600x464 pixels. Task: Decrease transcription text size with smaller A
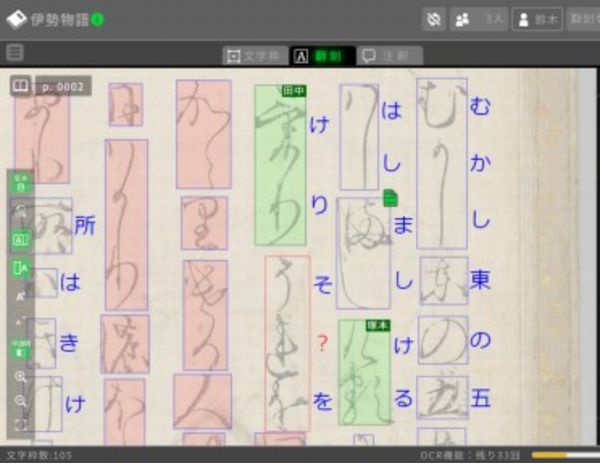tap(21, 322)
